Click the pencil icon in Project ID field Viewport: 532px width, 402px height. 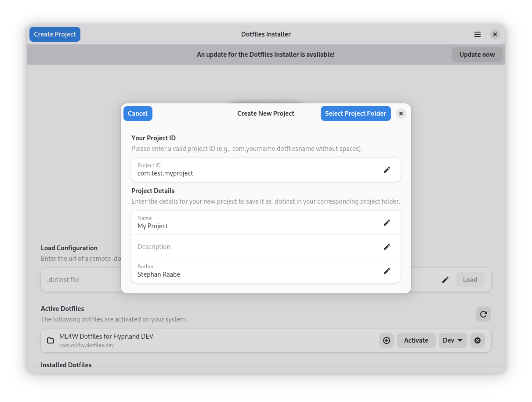pos(387,170)
